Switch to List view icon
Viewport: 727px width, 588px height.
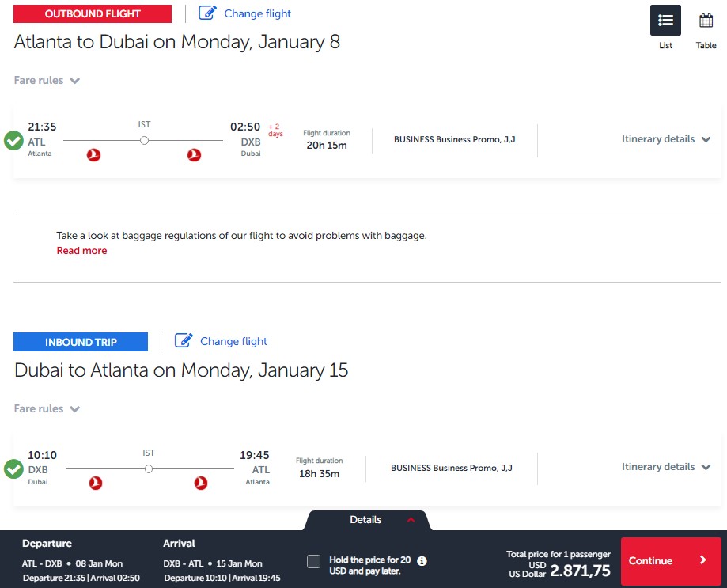click(665, 21)
